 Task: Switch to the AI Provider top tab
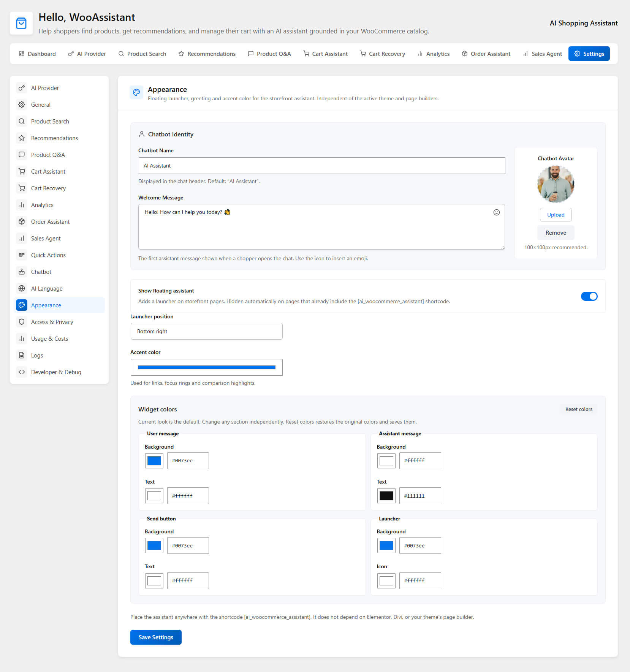click(87, 54)
